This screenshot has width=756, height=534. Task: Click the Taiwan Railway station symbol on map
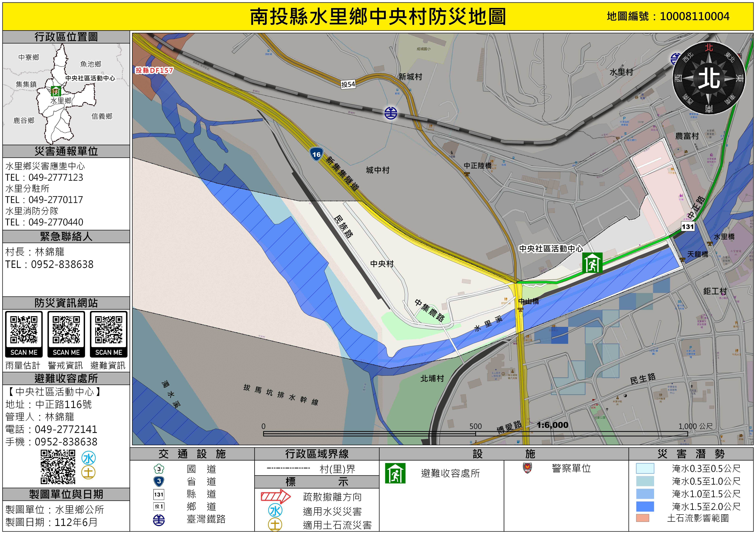click(391, 113)
